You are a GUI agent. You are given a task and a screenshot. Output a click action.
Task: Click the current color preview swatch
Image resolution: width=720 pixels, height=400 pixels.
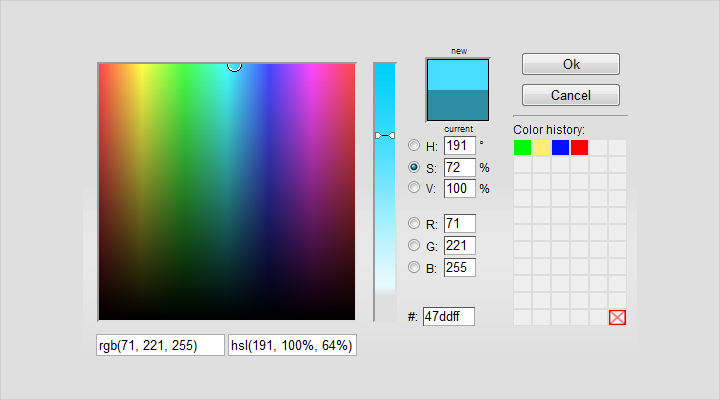point(458,105)
